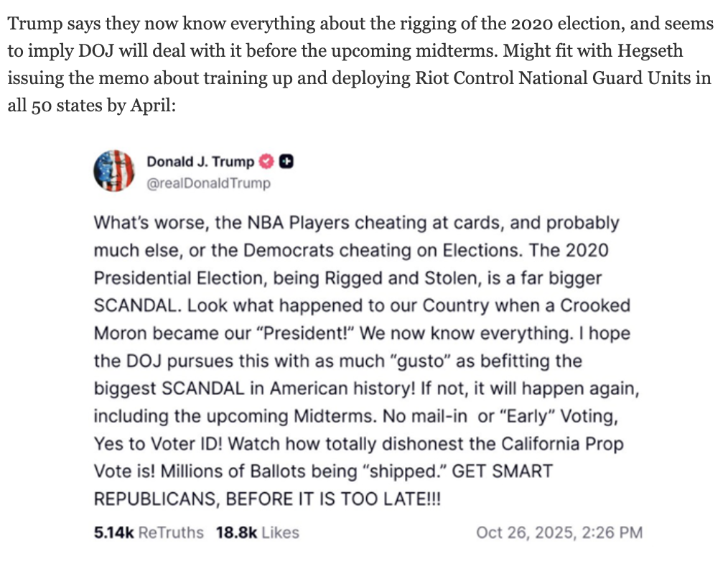Open the Donald J. Trump display name
The width and height of the screenshot is (728, 569).
(200, 162)
